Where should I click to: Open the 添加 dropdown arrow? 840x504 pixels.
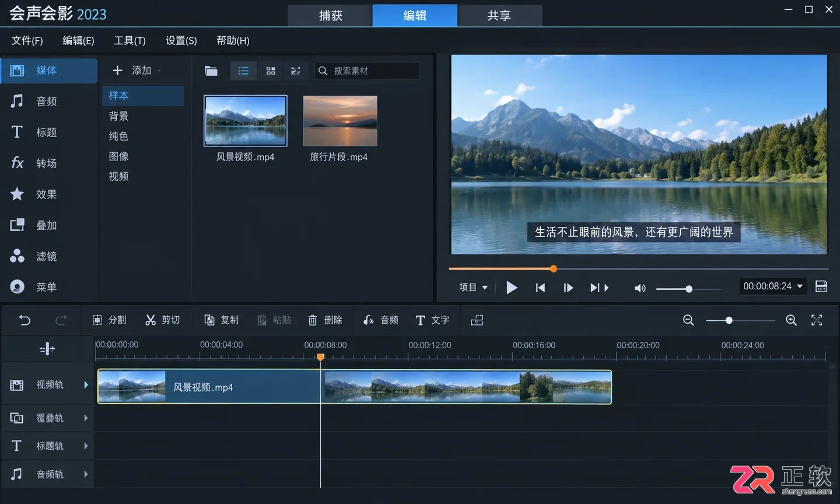tap(159, 71)
